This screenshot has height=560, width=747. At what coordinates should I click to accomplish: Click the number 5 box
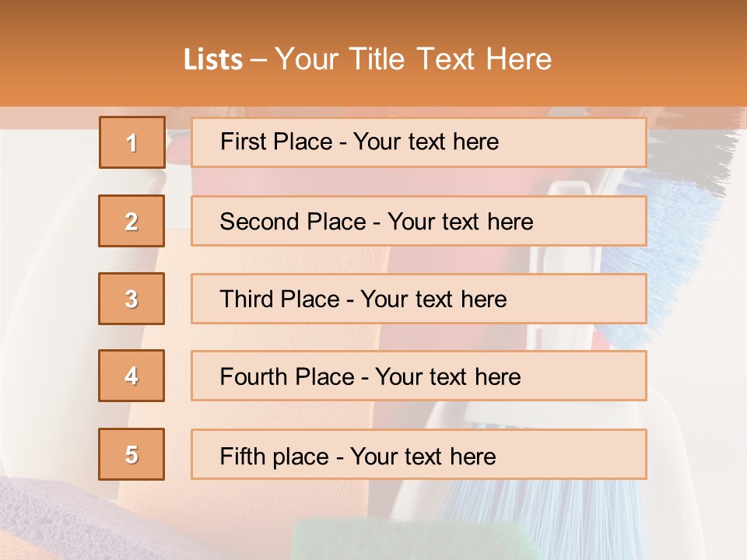coord(132,454)
